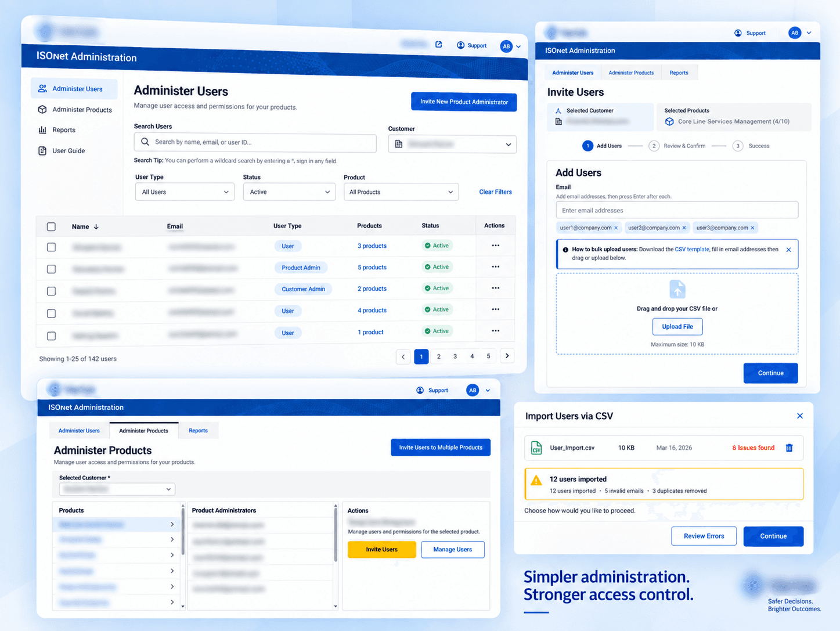Remove user3@company.com email chip
Screen dimensions: 840x631
tap(752, 228)
